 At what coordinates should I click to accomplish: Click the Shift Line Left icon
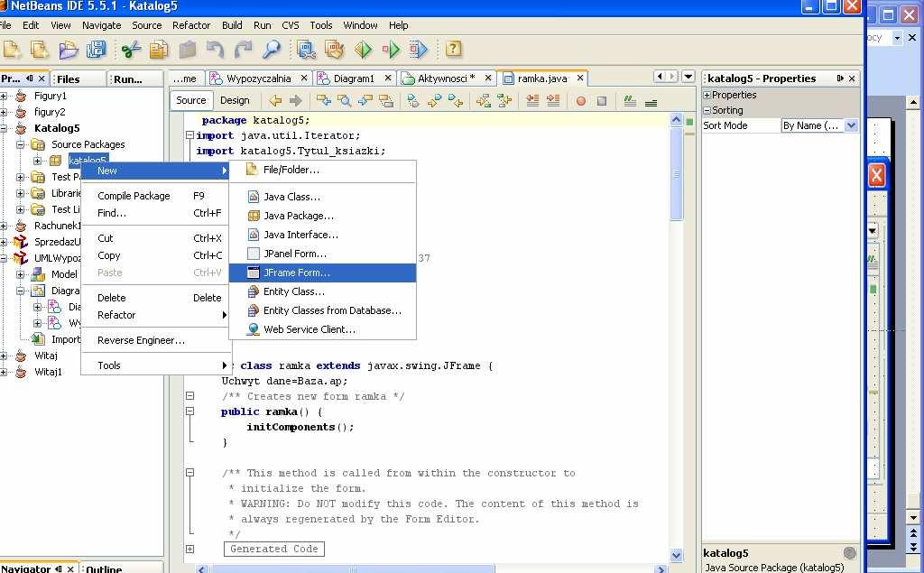532,101
